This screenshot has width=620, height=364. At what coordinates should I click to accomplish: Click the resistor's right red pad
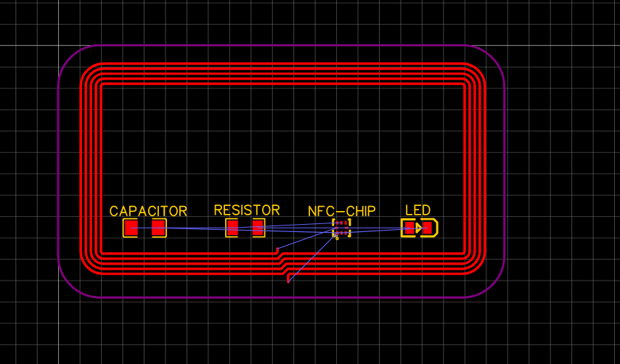tap(258, 228)
